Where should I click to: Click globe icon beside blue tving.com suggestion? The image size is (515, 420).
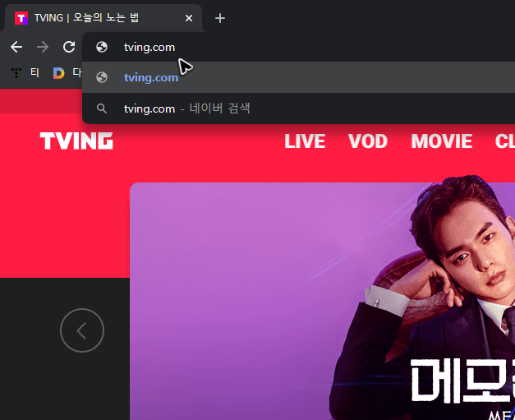coord(102,77)
